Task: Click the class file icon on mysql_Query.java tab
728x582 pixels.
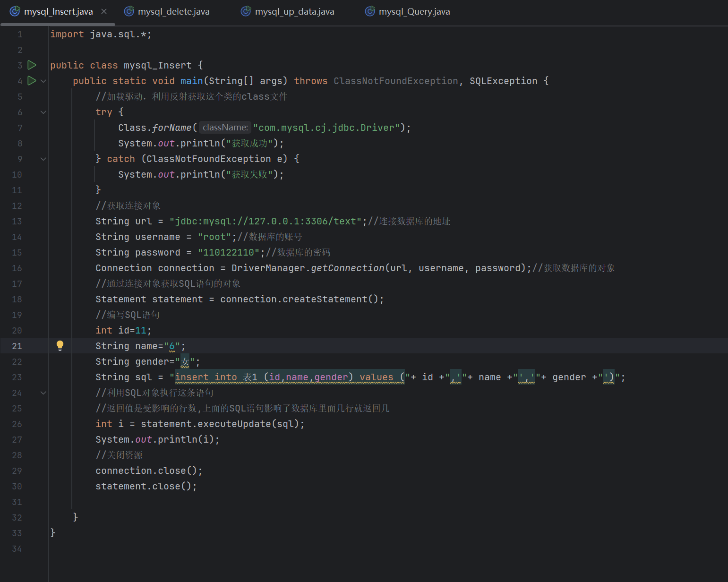Action: click(x=370, y=11)
